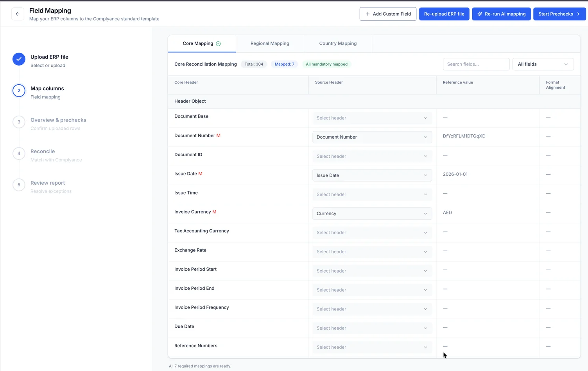Viewport: 588px width, 371px height.
Task: Expand the Issue Time header selector
Action: click(x=372, y=194)
